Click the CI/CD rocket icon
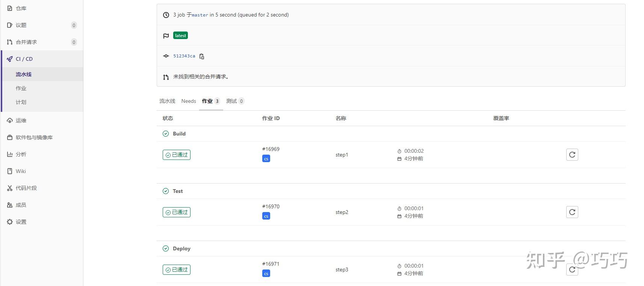Image resolution: width=644 pixels, height=286 pixels. tap(10, 59)
